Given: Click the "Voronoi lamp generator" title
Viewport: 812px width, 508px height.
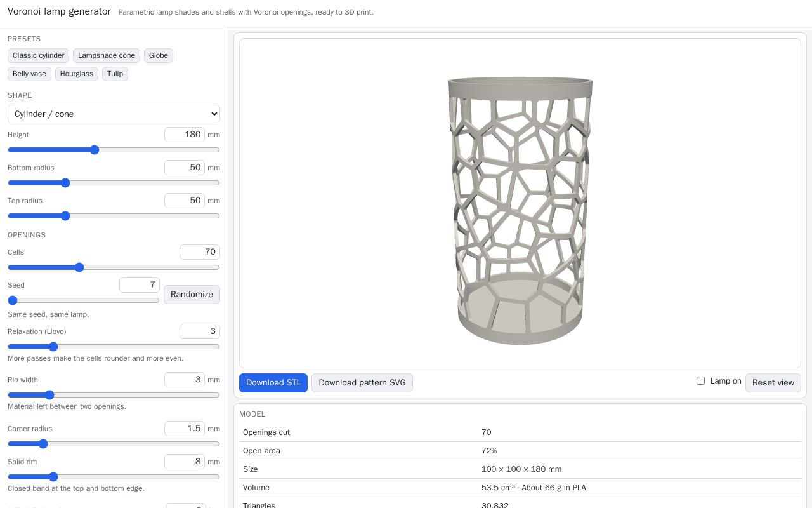Looking at the screenshot, I should point(59,11).
